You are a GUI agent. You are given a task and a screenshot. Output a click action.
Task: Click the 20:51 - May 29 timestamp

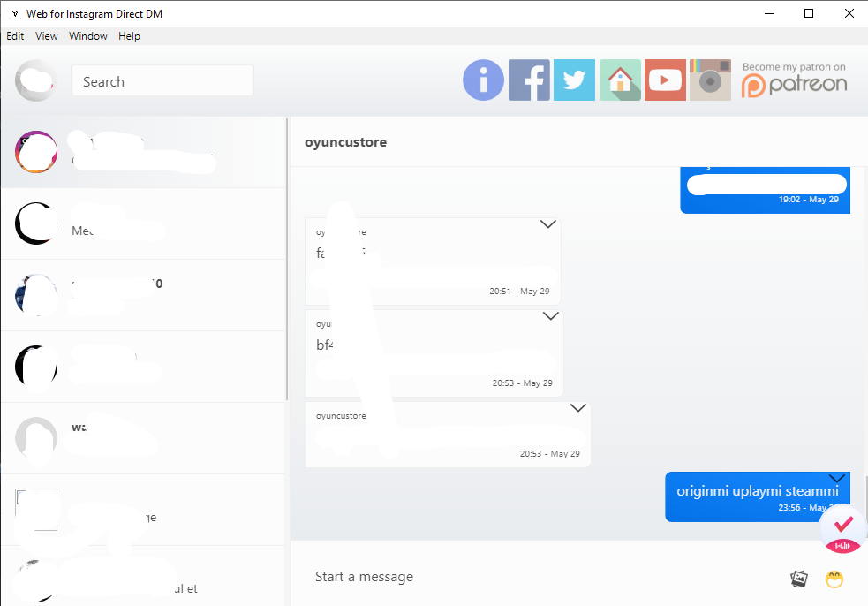click(519, 292)
